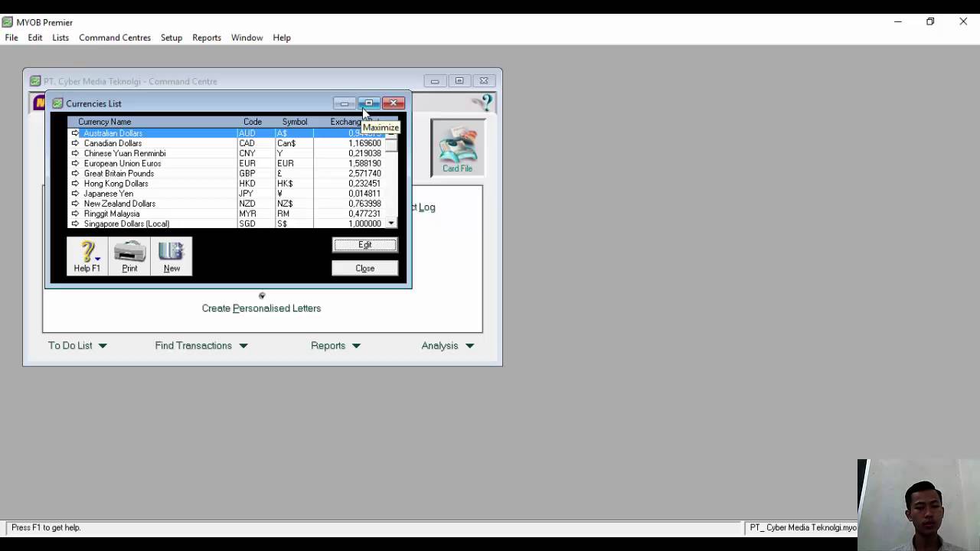Click the Currencies List window title icon
980x551 pixels.
[57, 103]
